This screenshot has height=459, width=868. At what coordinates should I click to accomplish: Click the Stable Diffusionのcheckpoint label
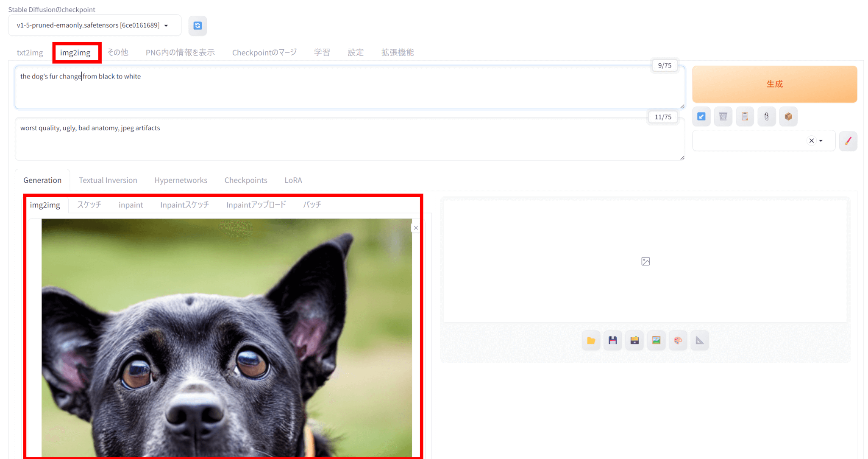(52, 9)
